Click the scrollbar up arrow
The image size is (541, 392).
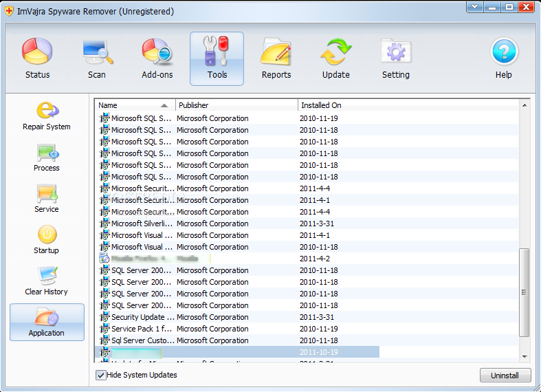coord(525,105)
